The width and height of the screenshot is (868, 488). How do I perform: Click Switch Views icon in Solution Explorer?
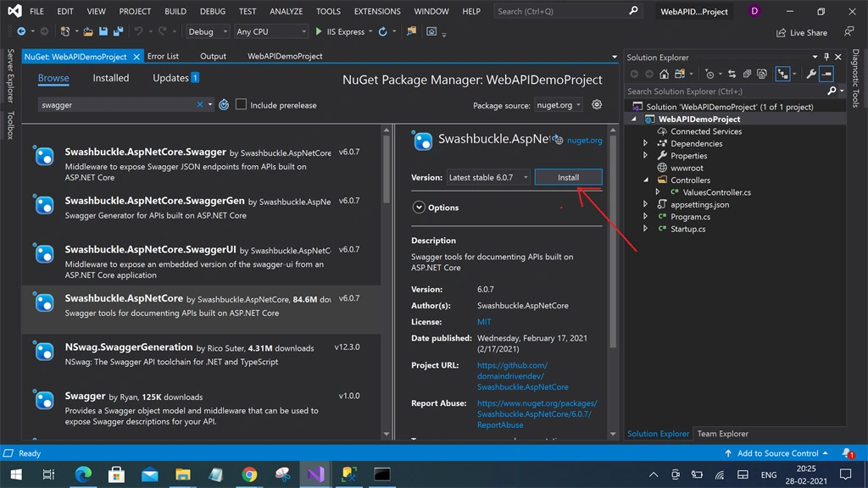(x=679, y=74)
